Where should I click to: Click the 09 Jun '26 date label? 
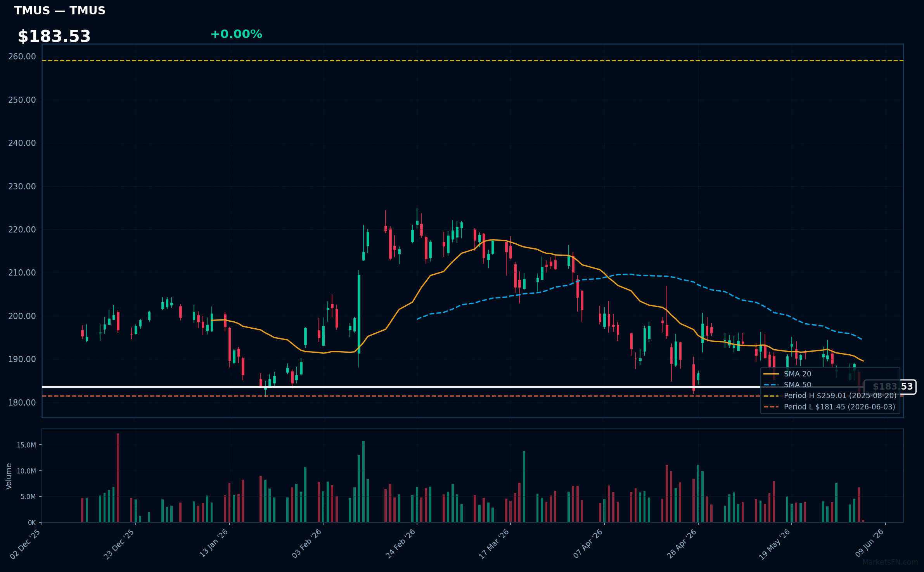tap(870, 543)
